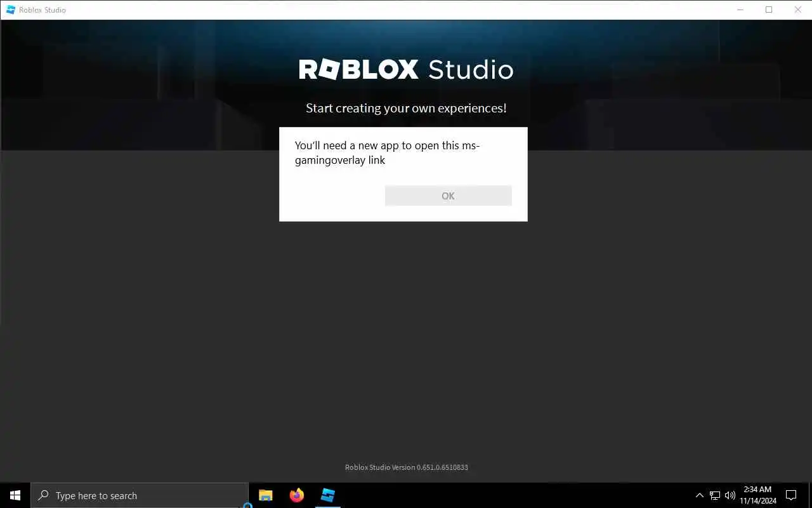Screen dimensions: 812x508
Task: Click the search magnifier icon in taskbar
Action: click(x=43, y=495)
